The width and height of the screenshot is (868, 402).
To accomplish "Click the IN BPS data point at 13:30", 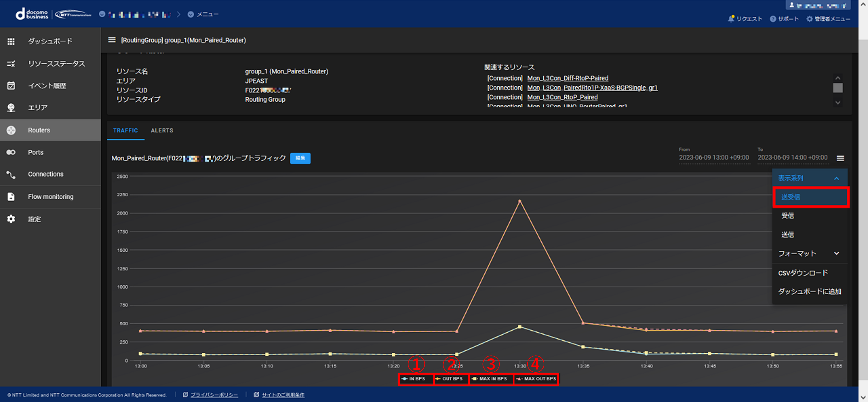I will point(520,327).
